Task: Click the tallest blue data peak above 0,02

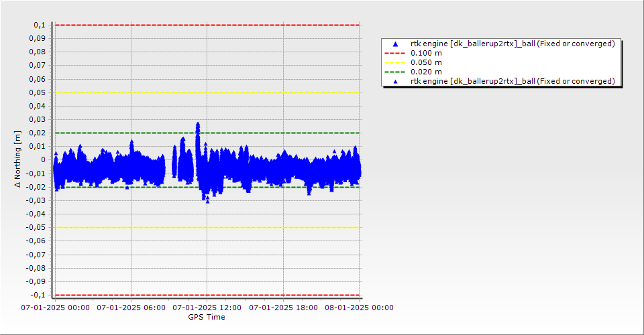Action: point(197,124)
